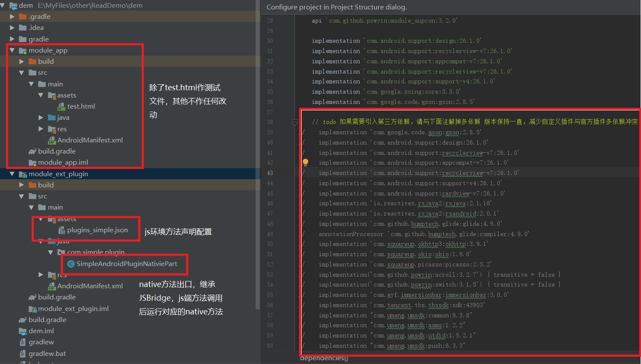This screenshot has height=364, width=641.
Task: Collapse the module_app tree node
Action: click(12, 50)
